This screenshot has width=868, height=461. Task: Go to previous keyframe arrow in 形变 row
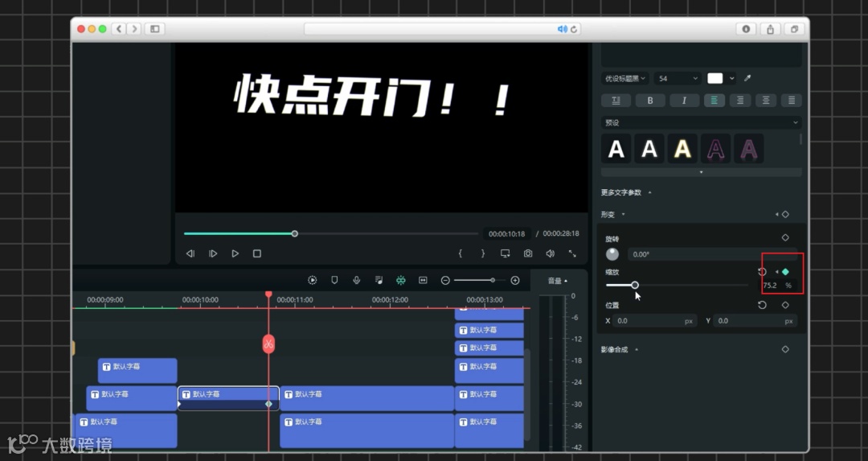click(776, 215)
